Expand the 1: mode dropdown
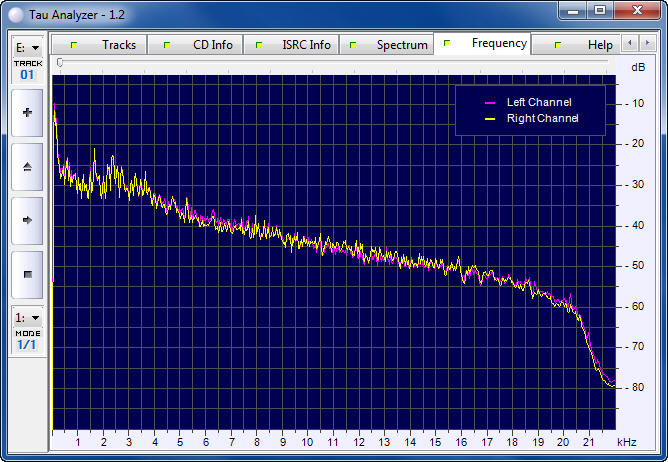Screen dimensions: 668x462 tap(27, 317)
